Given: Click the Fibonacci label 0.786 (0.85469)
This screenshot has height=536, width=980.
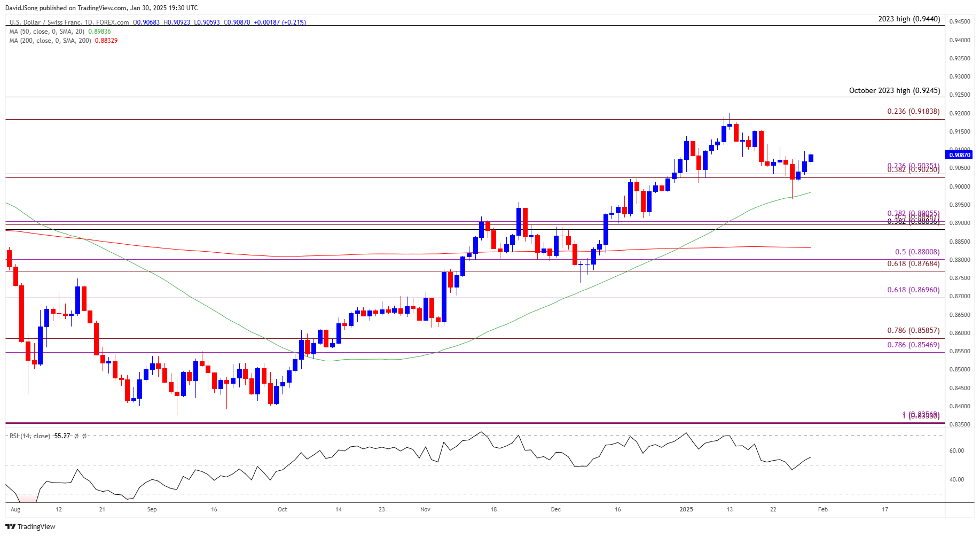Looking at the screenshot, I should [x=913, y=345].
